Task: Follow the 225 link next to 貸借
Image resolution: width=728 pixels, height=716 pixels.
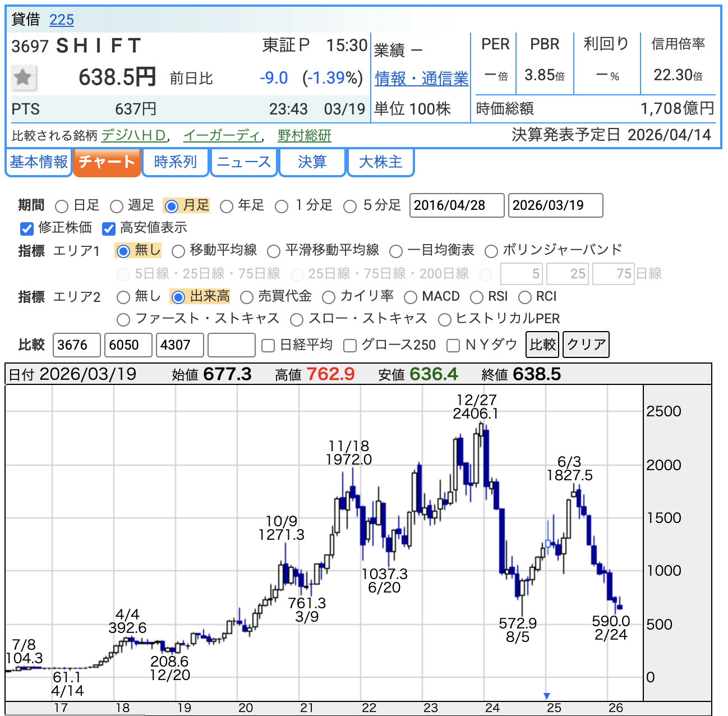Action: click(x=61, y=20)
